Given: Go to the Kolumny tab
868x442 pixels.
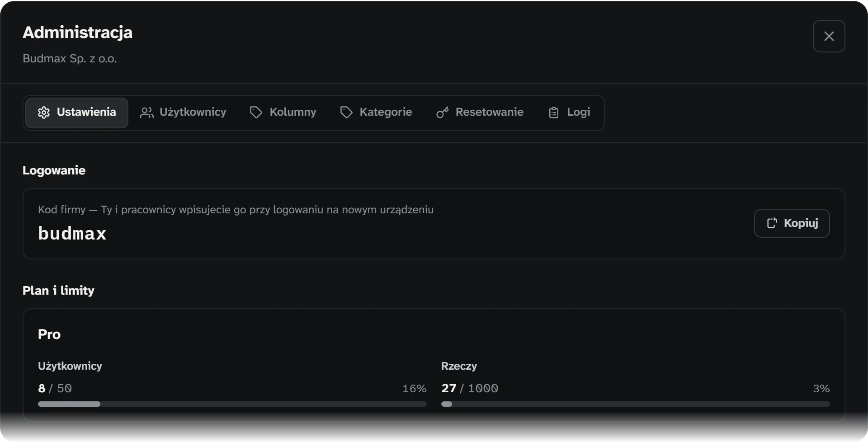Looking at the screenshot, I should click(x=283, y=113).
